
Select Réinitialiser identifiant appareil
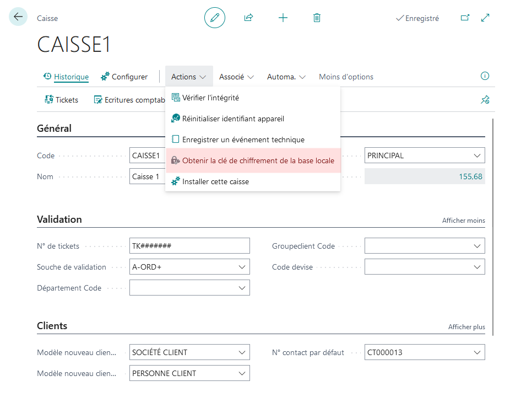[253, 119]
